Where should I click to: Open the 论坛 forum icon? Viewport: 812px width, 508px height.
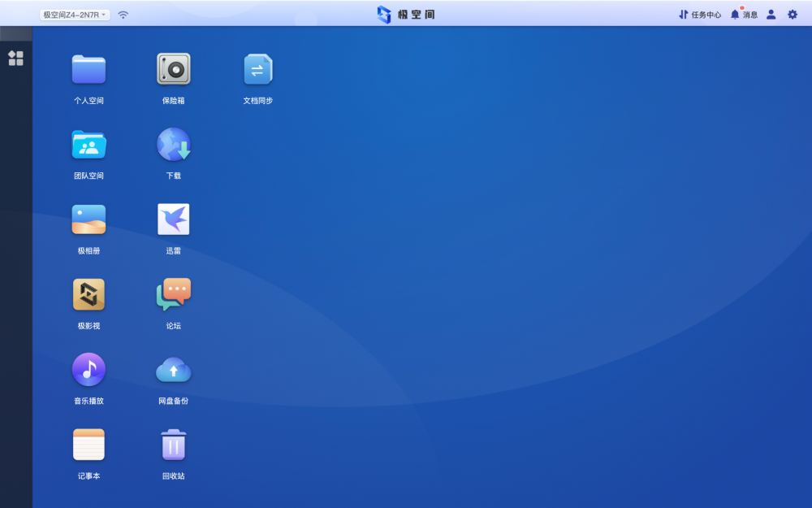click(x=174, y=294)
